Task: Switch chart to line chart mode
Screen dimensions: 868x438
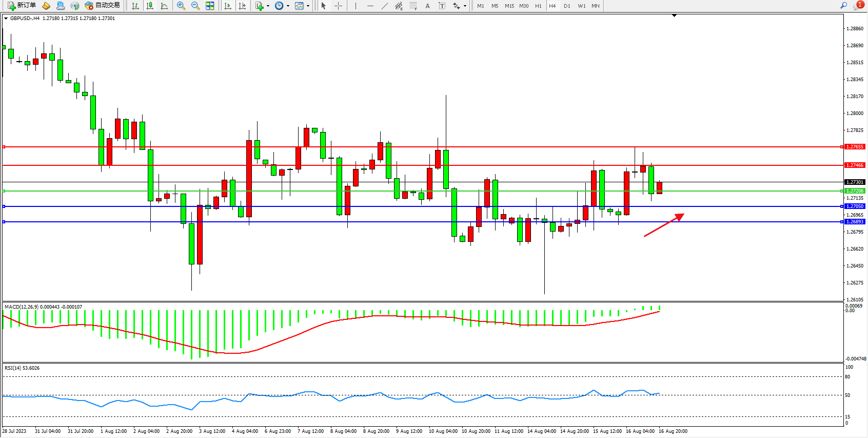Action: [164, 6]
